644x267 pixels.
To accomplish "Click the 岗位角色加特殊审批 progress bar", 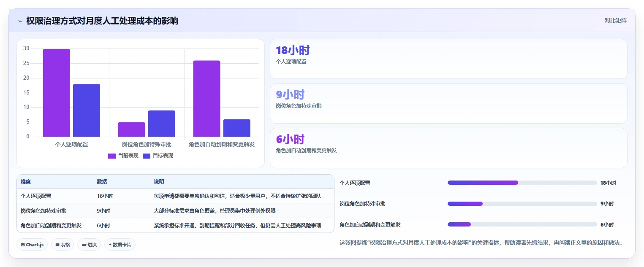I will (522, 204).
